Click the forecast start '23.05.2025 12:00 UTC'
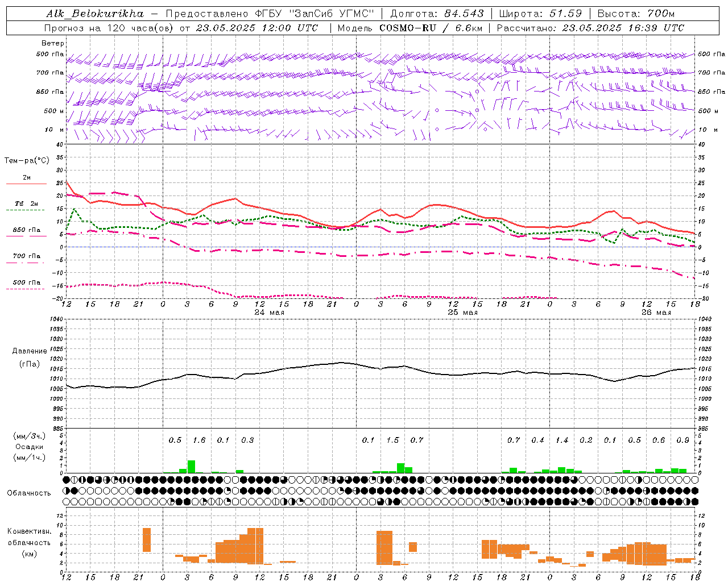The height and width of the screenshot is (582, 728). (257, 28)
